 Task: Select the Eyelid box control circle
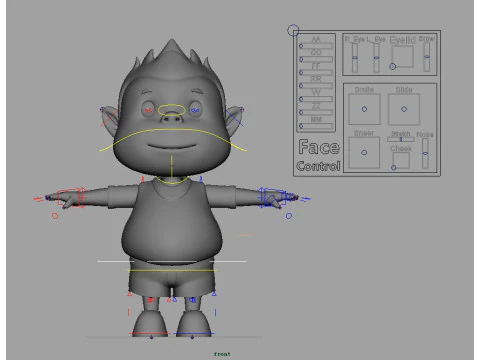click(x=393, y=67)
